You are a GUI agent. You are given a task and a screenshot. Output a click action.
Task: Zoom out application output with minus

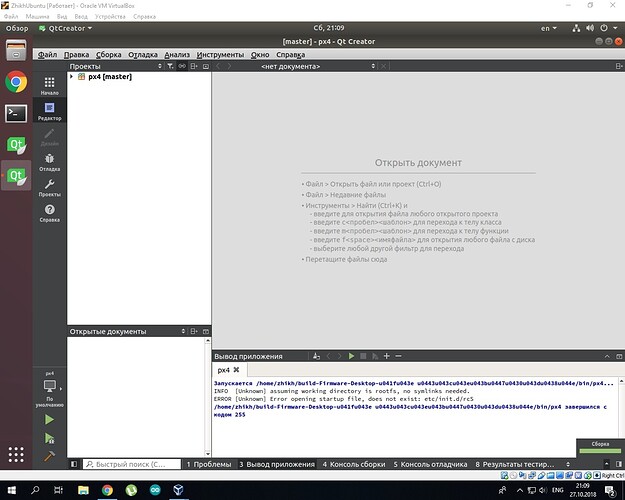pos(398,356)
